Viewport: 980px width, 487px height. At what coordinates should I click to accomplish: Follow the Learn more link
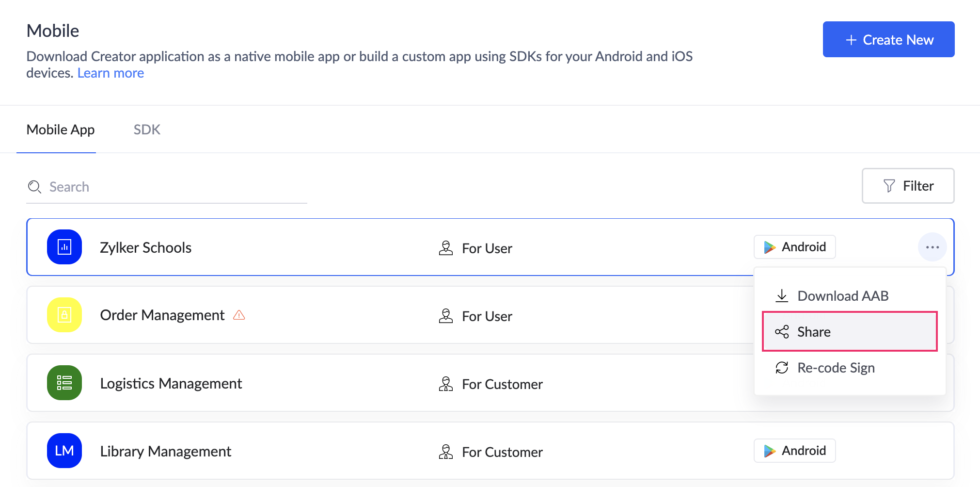111,73
